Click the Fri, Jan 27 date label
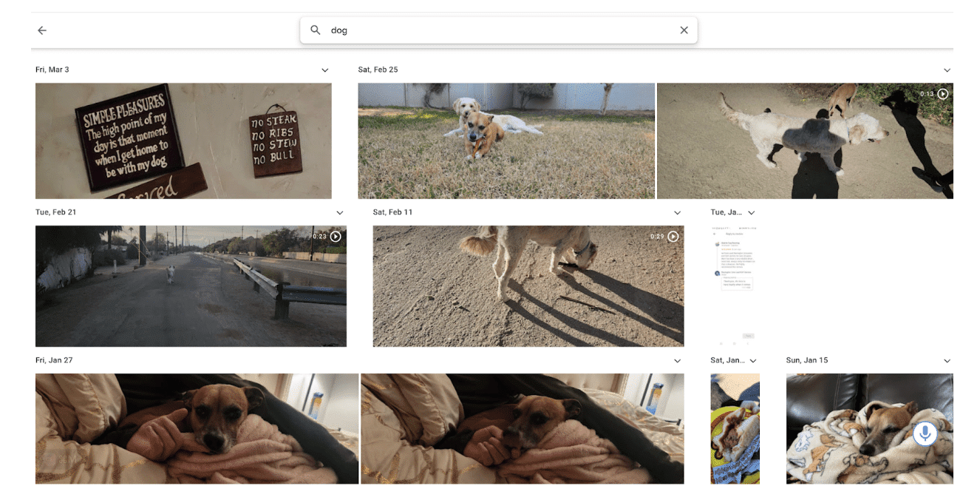980x500 pixels. [54, 360]
